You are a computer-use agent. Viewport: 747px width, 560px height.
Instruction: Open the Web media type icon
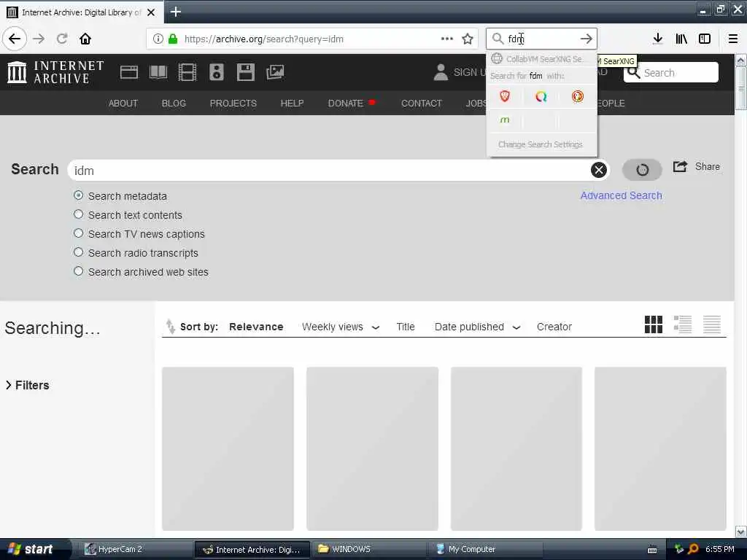128,72
